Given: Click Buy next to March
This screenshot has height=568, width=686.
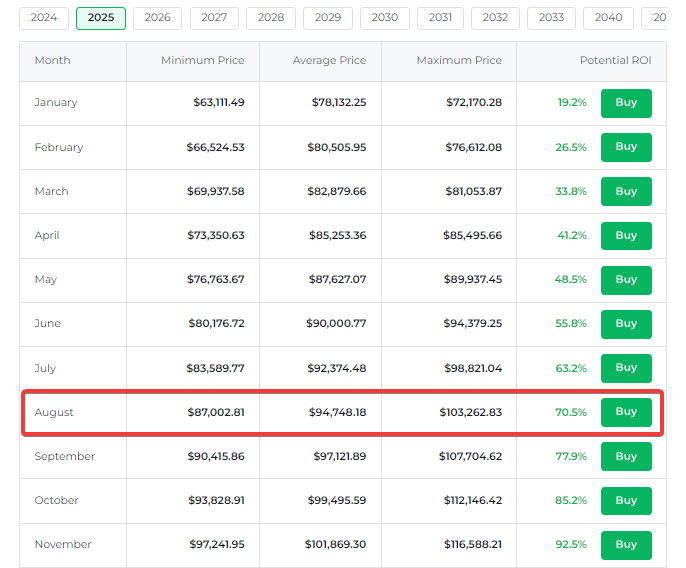Looking at the screenshot, I should point(626,191).
